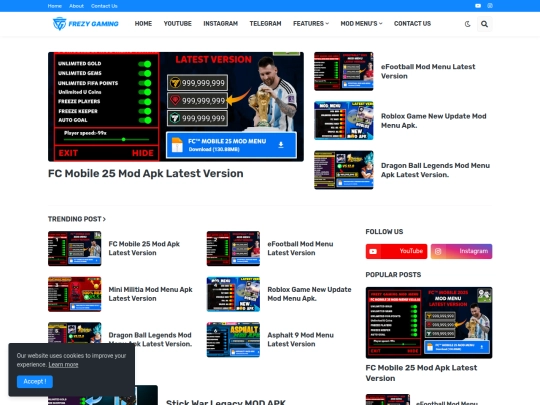Open Telegram nav menu item

(x=265, y=24)
